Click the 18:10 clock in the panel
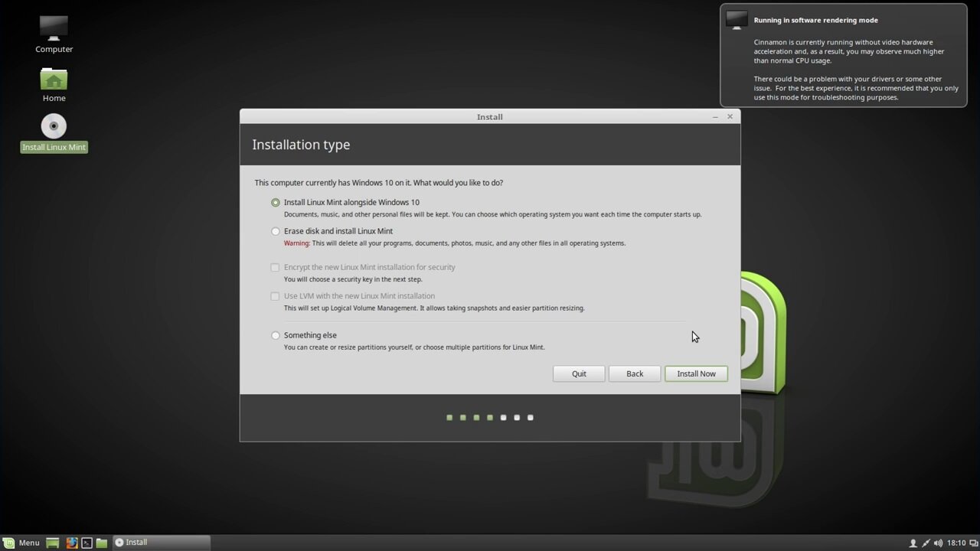This screenshot has height=551, width=980. pyautogui.click(x=956, y=543)
